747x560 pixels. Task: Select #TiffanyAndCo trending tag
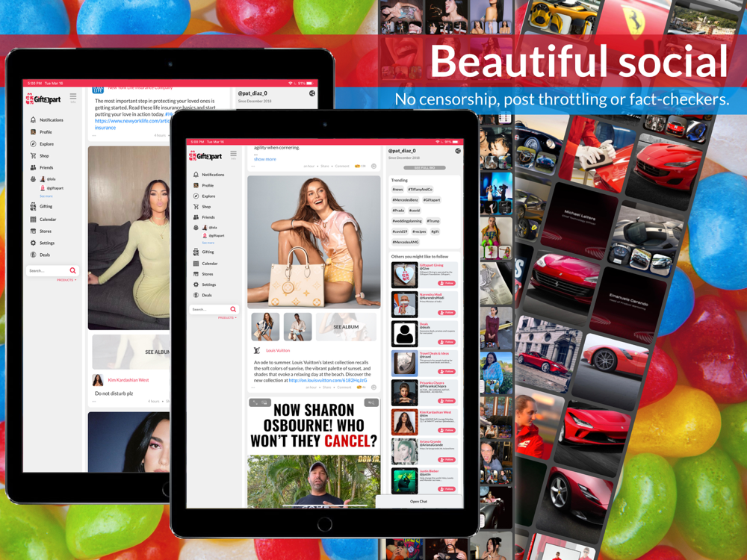[420, 190]
